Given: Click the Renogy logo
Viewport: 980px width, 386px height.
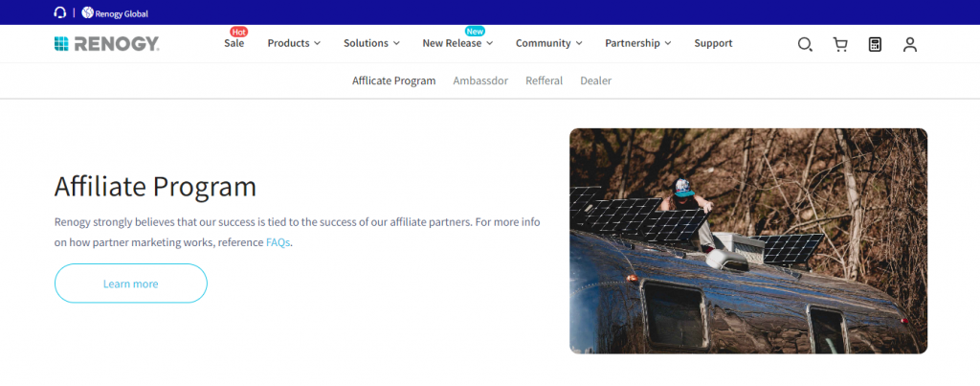Looking at the screenshot, I should pos(107,44).
